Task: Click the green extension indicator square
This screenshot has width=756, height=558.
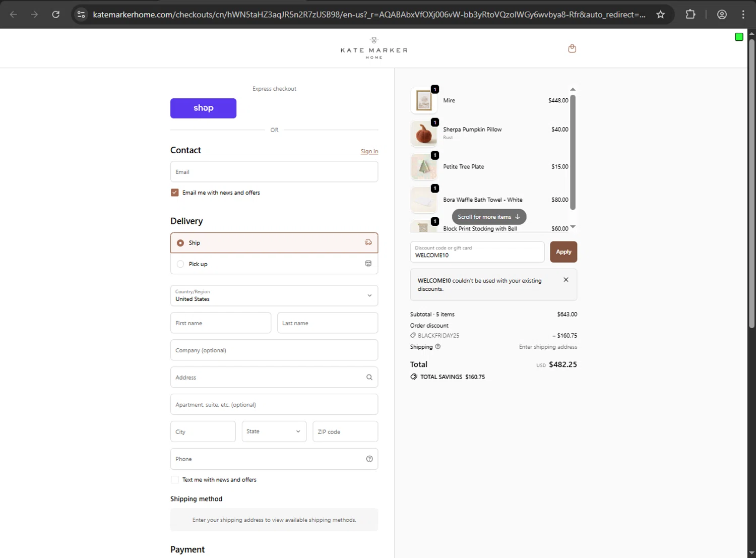Action: (739, 37)
